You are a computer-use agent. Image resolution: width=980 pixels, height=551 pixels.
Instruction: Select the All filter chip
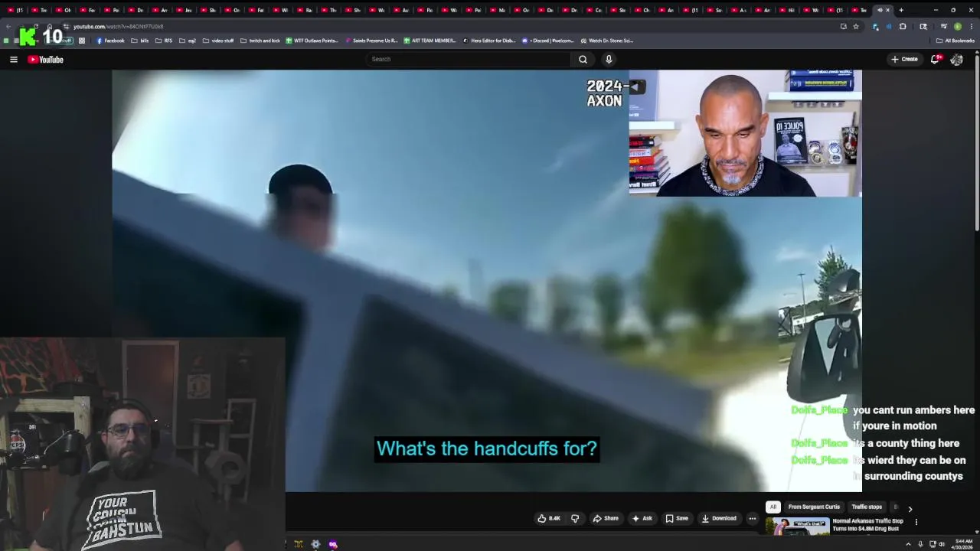773,507
